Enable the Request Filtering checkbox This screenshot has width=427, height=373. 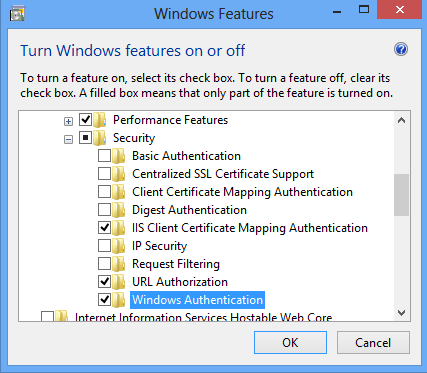tap(104, 264)
